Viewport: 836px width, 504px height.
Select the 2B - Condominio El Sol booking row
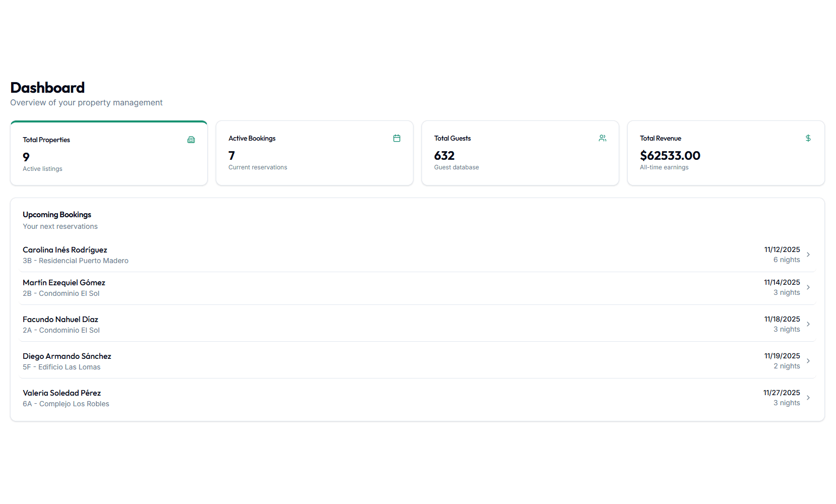(x=61, y=293)
